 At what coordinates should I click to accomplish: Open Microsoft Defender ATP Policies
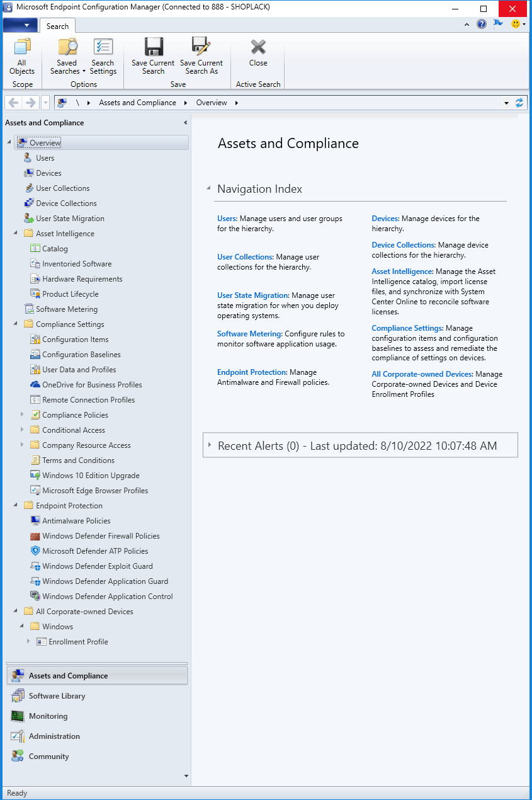coord(95,551)
